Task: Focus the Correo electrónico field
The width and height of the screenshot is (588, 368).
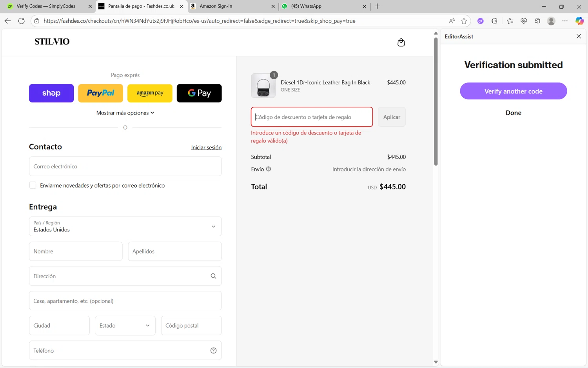Action: [x=125, y=166]
